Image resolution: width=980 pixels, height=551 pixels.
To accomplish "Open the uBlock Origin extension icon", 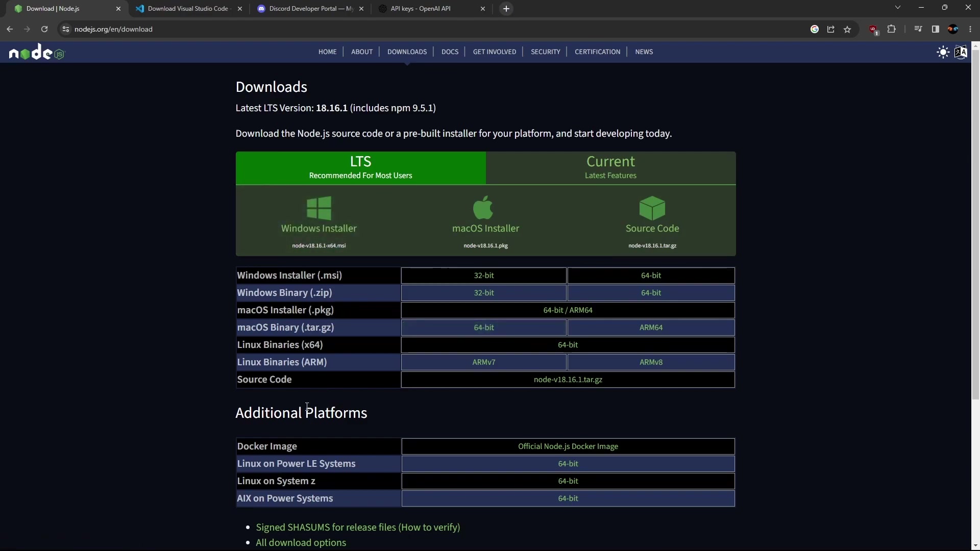I will tap(873, 29).
